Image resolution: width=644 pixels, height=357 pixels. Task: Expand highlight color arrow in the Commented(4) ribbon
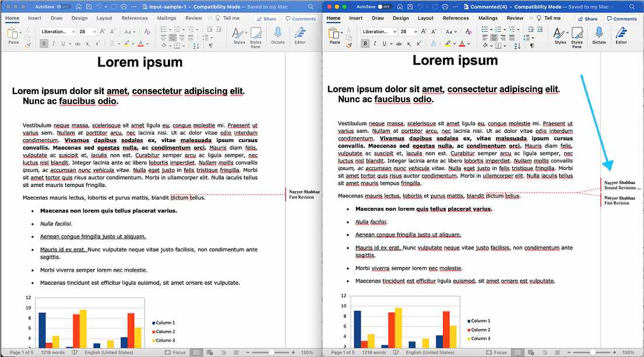pyautogui.click(x=453, y=44)
